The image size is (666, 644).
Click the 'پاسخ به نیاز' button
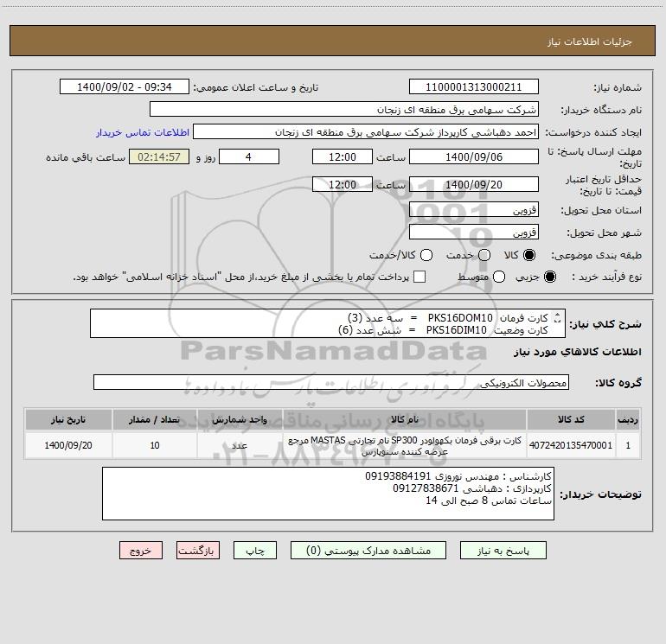click(x=503, y=551)
